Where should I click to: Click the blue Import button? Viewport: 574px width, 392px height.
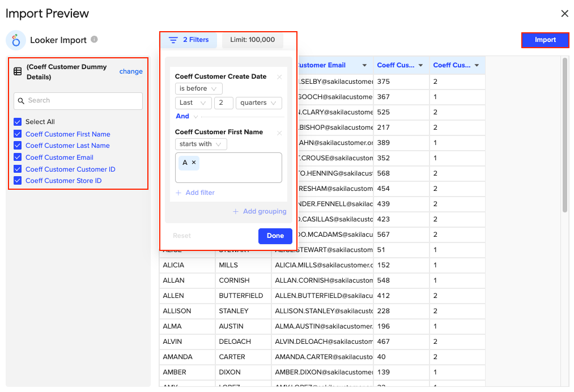tap(545, 40)
